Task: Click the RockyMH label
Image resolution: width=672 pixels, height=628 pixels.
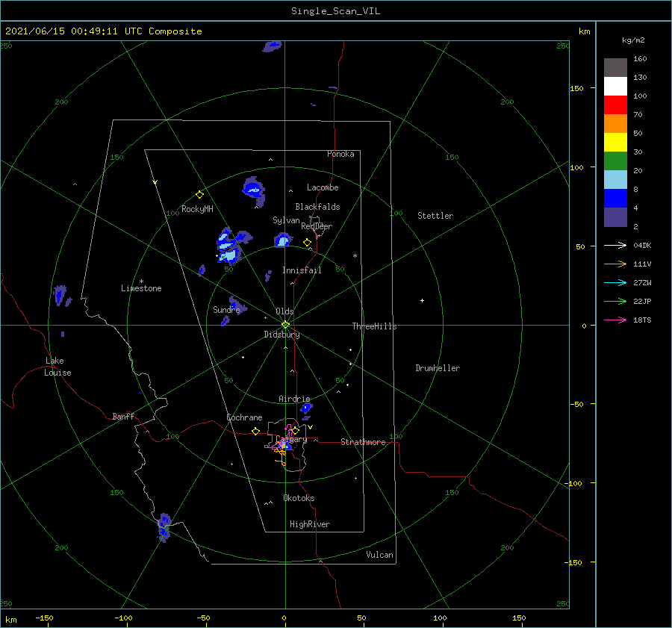Action: [197, 209]
